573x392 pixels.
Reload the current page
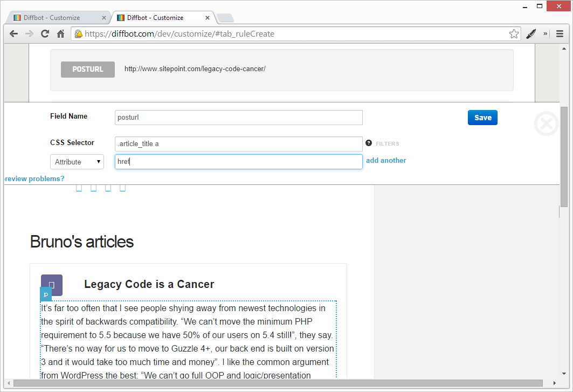45,33
